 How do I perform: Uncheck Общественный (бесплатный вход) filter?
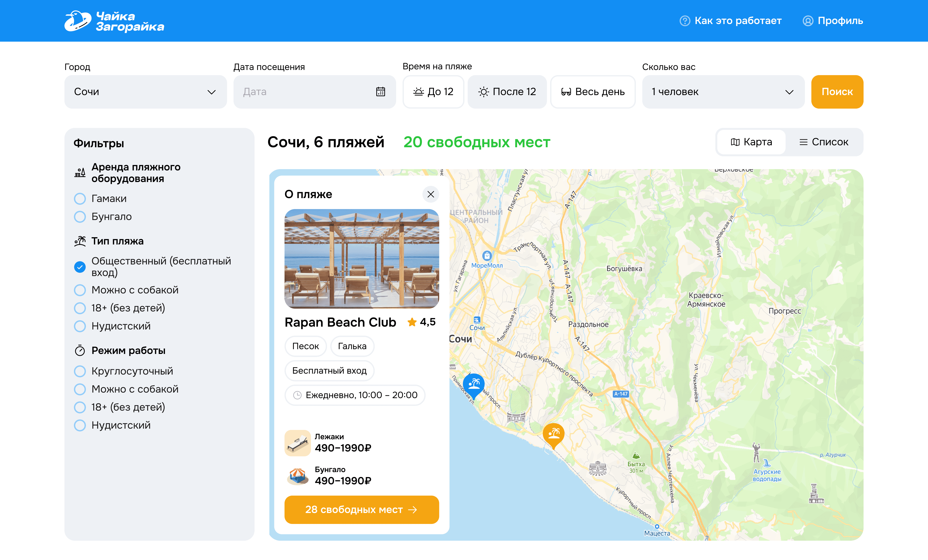pyautogui.click(x=80, y=267)
